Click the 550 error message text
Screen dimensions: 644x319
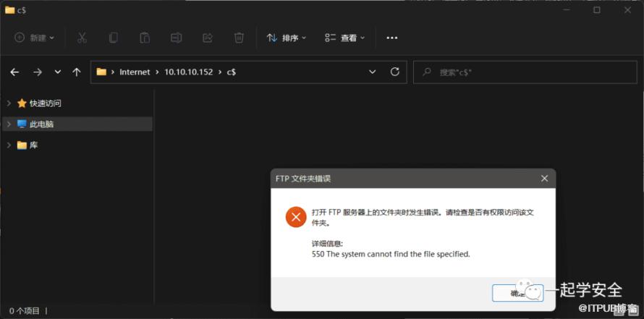click(391, 254)
